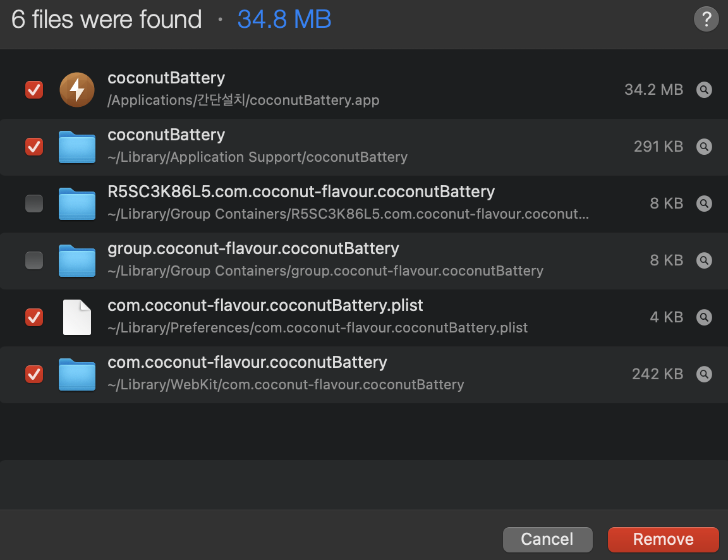Click the plist document file icon
Viewport: 728px width, 560px height.
(77, 317)
